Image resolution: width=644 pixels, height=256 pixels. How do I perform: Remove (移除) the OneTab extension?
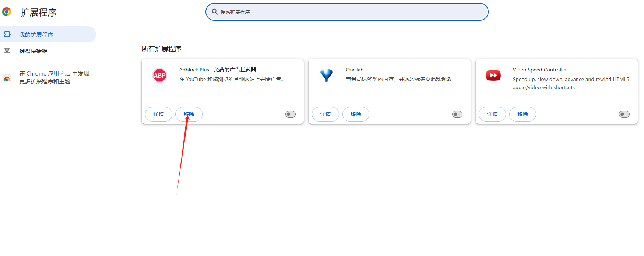click(x=356, y=114)
